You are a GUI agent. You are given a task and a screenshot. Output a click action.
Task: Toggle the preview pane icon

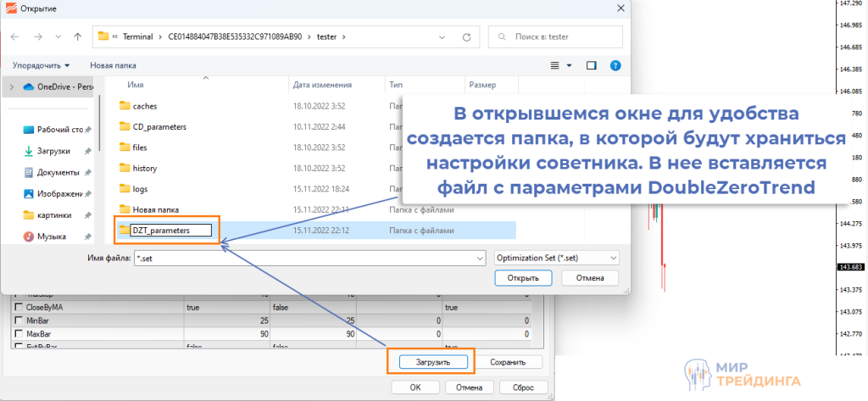click(x=591, y=65)
